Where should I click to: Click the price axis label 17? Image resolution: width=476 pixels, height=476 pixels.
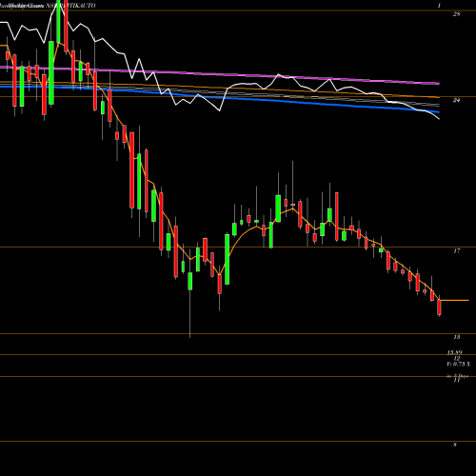pyautogui.click(x=456, y=251)
